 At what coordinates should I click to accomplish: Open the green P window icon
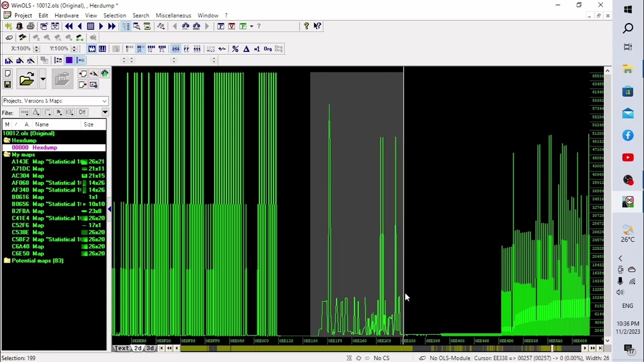pos(243,26)
